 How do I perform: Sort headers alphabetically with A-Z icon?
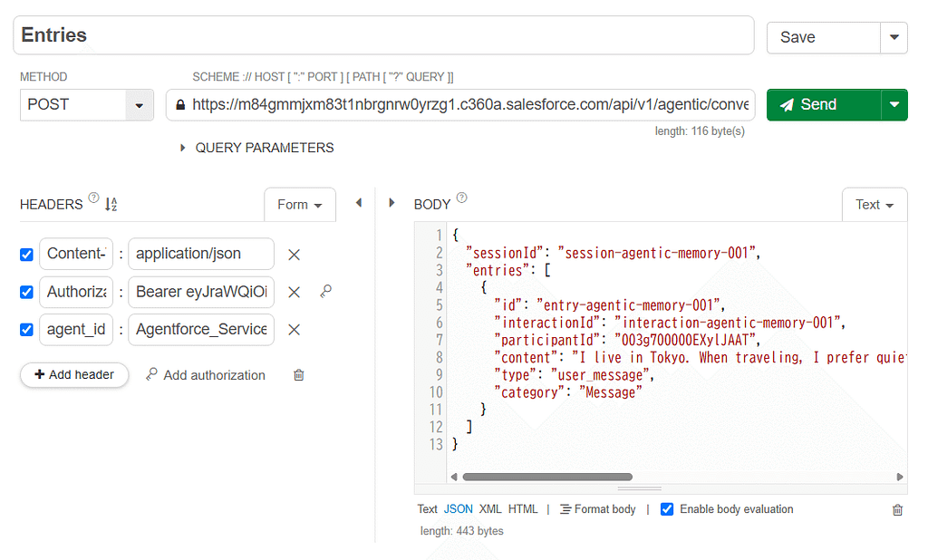(x=111, y=204)
